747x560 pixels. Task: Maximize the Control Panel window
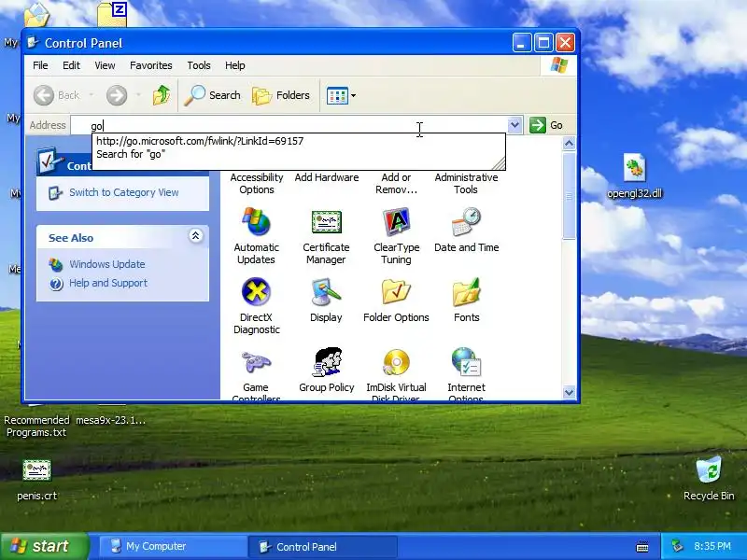click(x=543, y=43)
